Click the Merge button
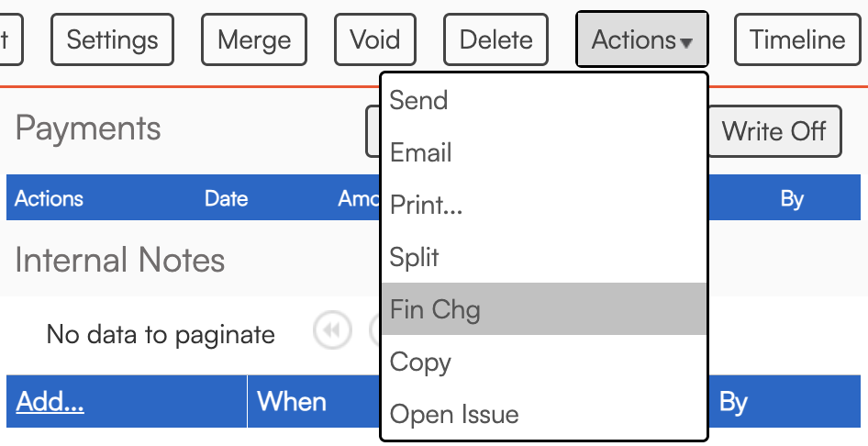Image resolution: width=868 pixels, height=446 pixels. (x=254, y=39)
